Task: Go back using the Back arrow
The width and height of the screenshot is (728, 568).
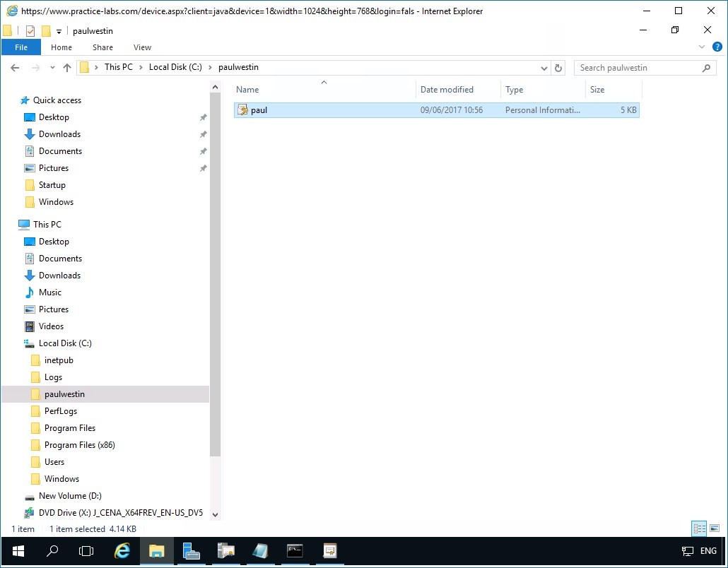Action: (x=15, y=68)
